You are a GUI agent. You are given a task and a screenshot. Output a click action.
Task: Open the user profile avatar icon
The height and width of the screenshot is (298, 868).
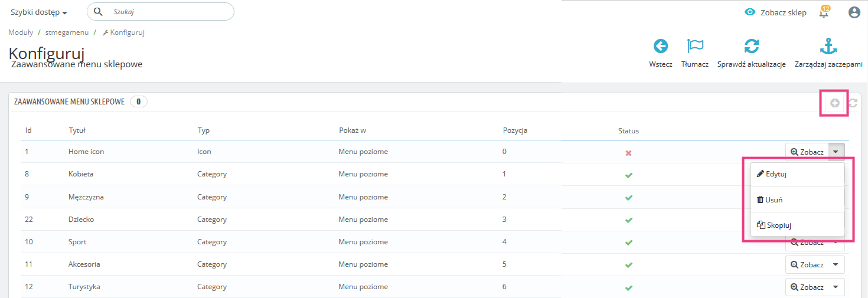click(x=854, y=12)
